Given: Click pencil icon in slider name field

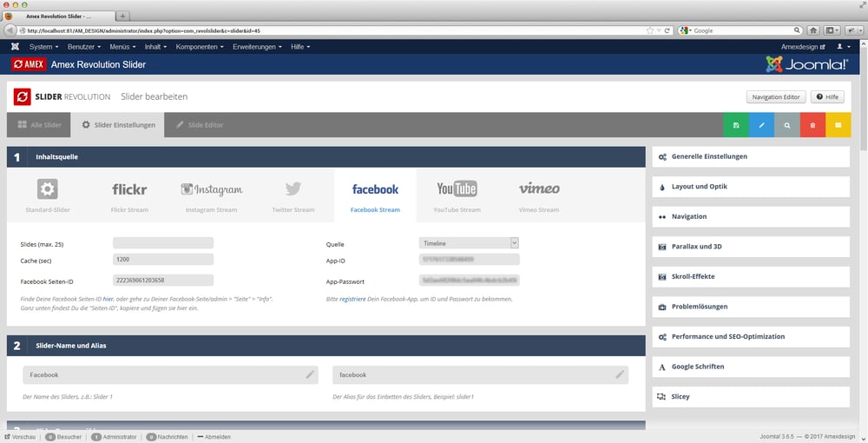Looking at the screenshot, I should click(x=310, y=375).
